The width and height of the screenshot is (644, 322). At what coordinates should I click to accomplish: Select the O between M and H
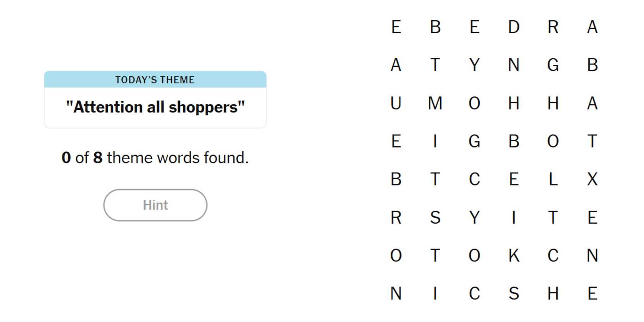(474, 103)
